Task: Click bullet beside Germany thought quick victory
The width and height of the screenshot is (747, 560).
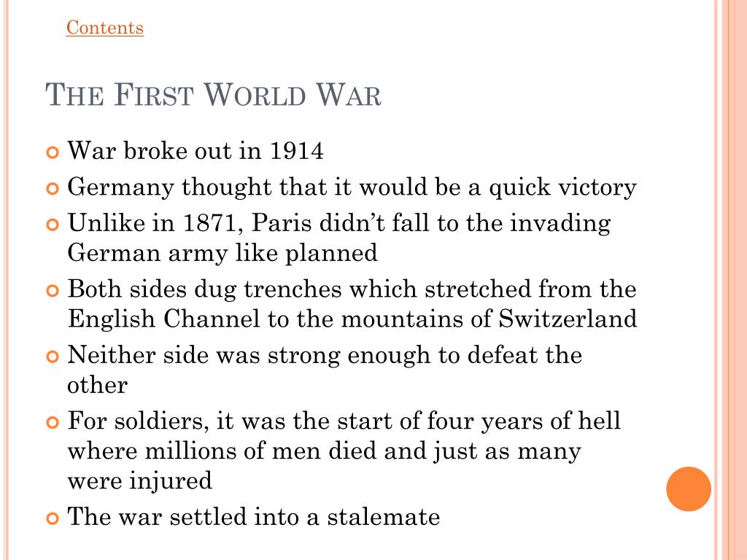Action: click(53, 189)
